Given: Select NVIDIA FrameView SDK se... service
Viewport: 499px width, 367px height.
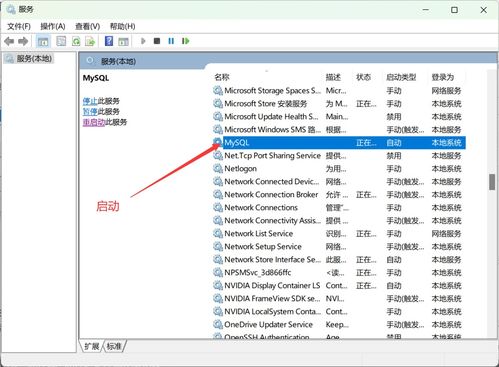Looking at the screenshot, I should pyautogui.click(x=339, y=299).
